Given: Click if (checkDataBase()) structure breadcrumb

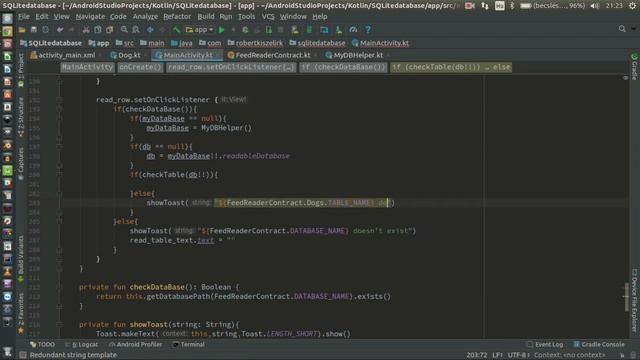Looking at the screenshot, I should pos(343,67).
